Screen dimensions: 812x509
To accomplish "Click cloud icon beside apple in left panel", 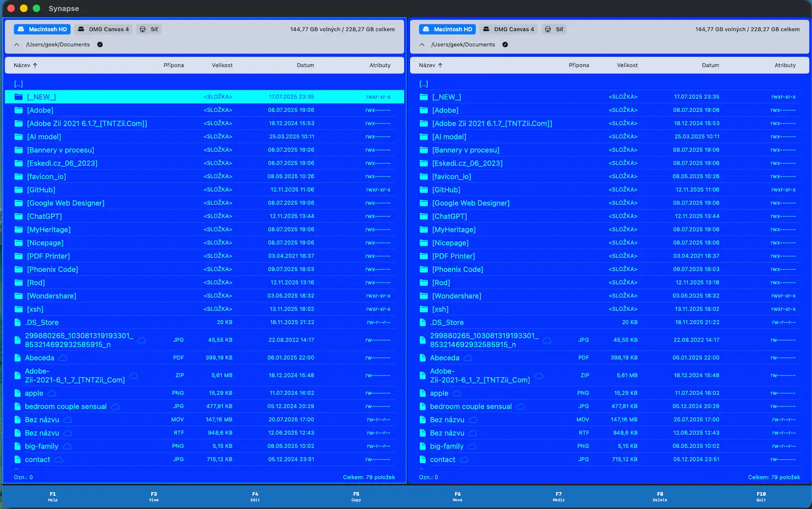I will coord(51,393).
